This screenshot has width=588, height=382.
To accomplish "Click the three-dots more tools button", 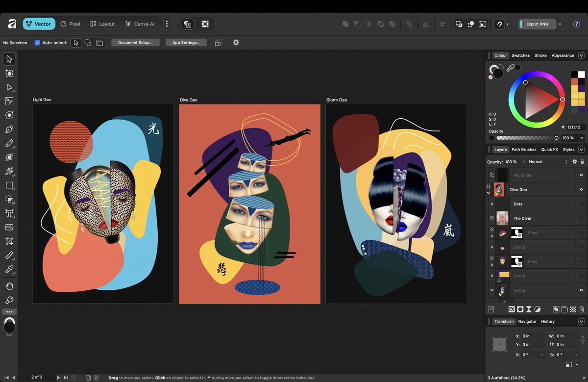I will pos(9,312).
